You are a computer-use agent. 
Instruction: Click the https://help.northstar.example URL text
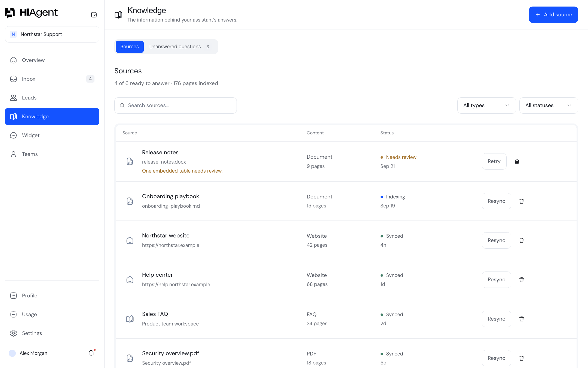click(176, 285)
